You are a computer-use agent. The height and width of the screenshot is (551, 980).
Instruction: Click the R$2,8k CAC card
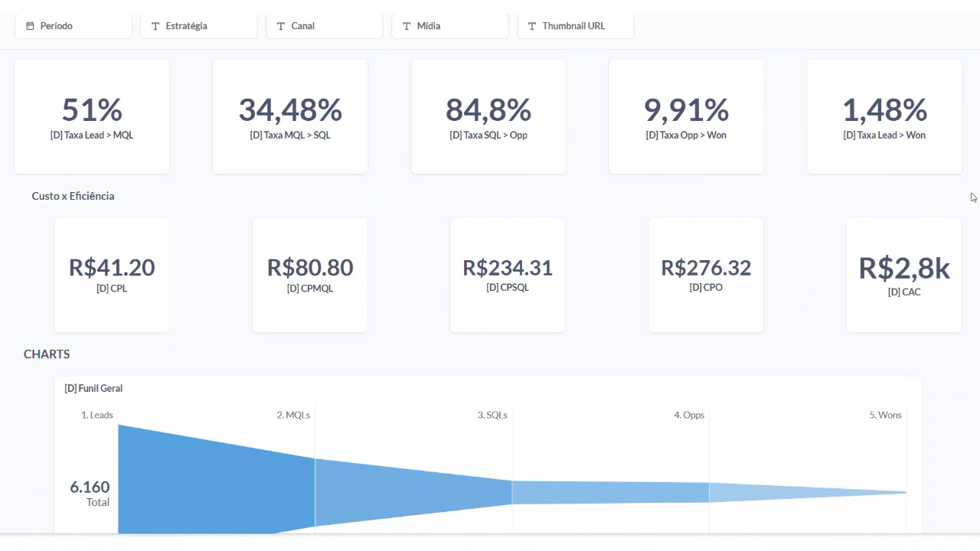904,275
